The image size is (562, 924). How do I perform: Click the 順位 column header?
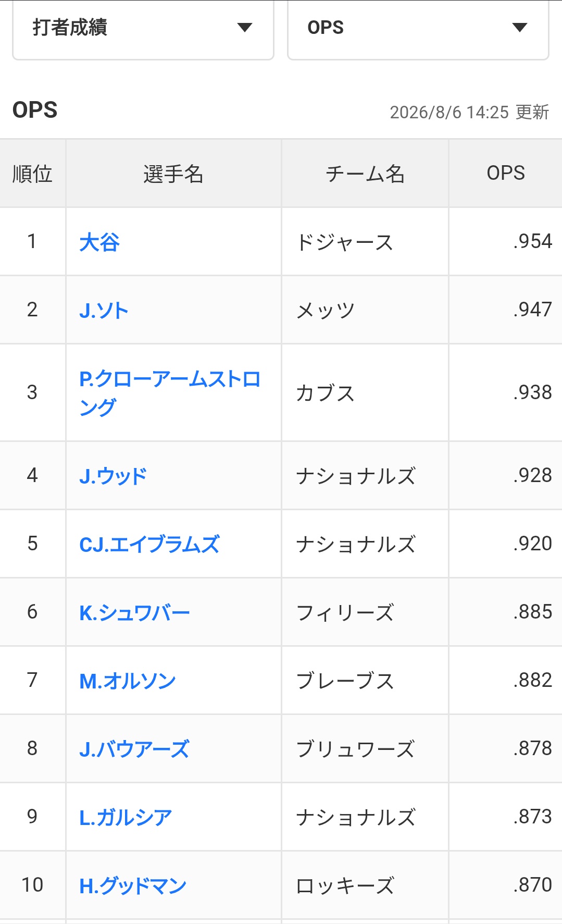(x=32, y=174)
